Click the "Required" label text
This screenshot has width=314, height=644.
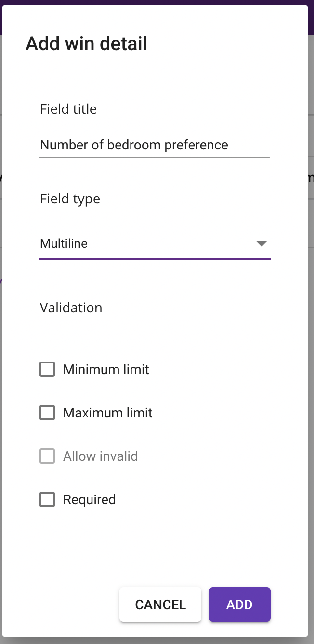(x=89, y=500)
